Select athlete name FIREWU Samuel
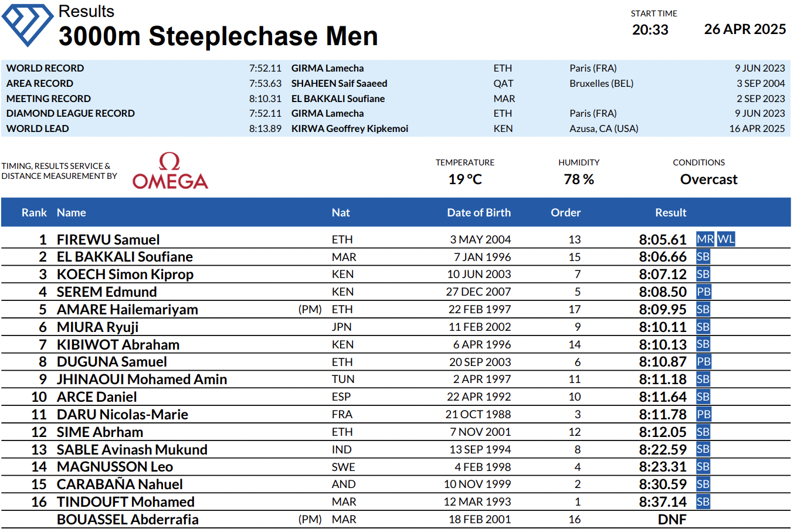 click(108, 239)
